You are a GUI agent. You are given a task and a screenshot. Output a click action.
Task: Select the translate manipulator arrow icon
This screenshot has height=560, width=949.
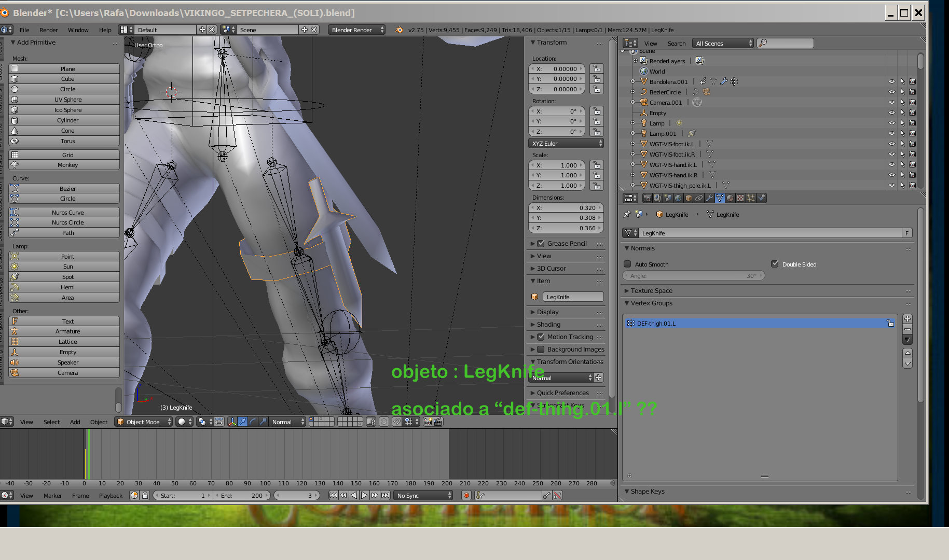[x=242, y=422]
